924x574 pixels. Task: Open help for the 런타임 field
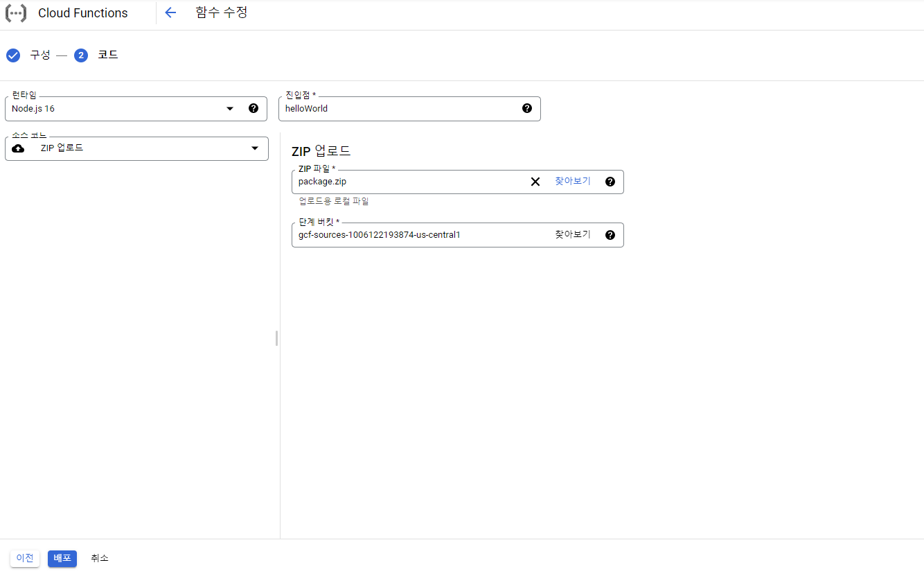(x=254, y=108)
